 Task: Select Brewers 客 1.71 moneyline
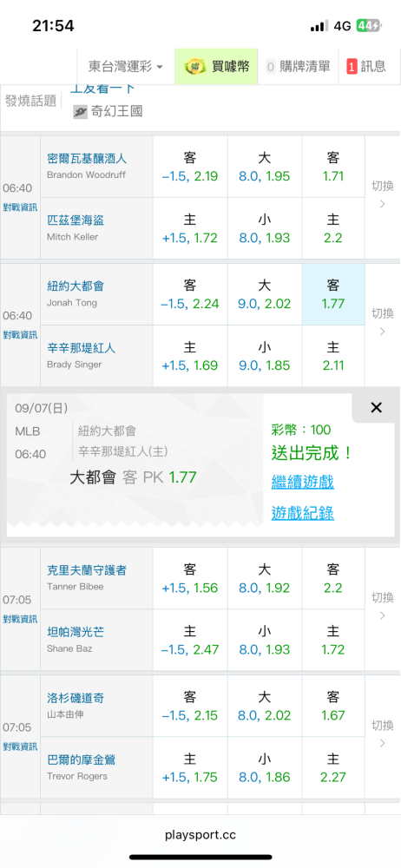(333, 168)
